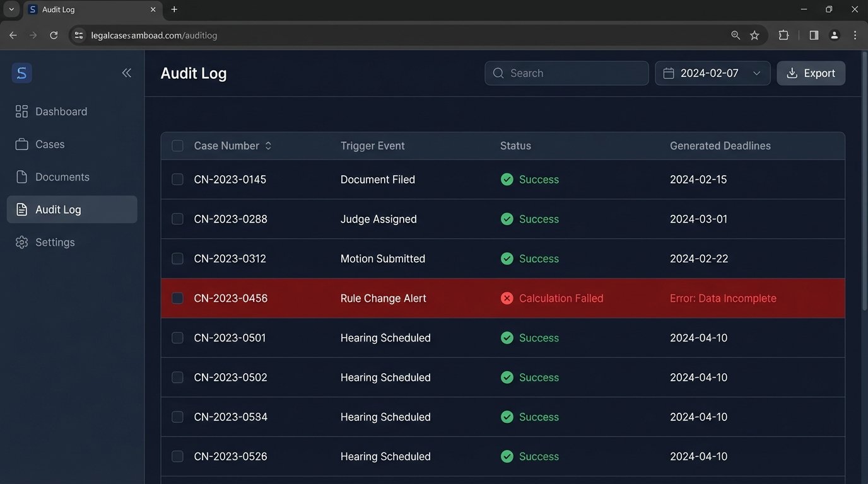
Task: Check the checkbox for case CN-2023-0145
Action: tap(177, 179)
